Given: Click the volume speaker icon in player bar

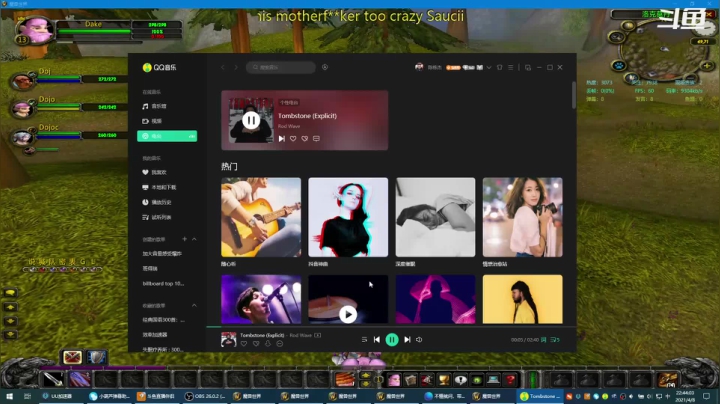Looking at the screenshot, I should [x=419, y=340].
